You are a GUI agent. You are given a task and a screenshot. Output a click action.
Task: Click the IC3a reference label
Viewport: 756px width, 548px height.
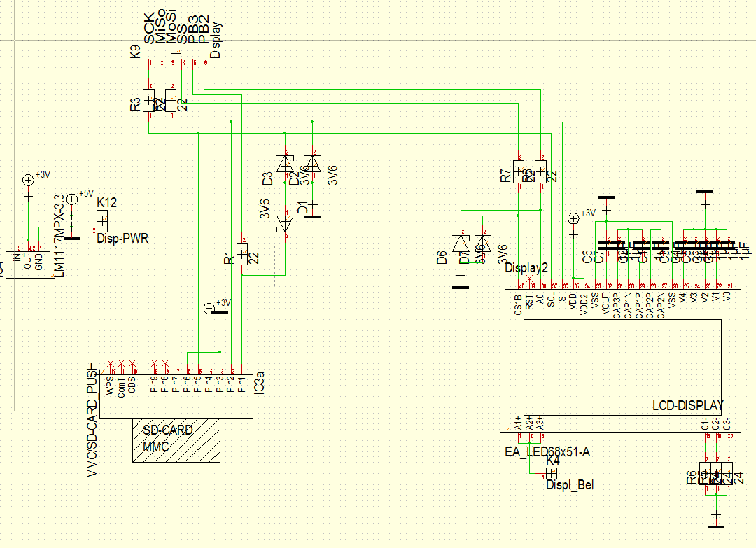point(260,383)
